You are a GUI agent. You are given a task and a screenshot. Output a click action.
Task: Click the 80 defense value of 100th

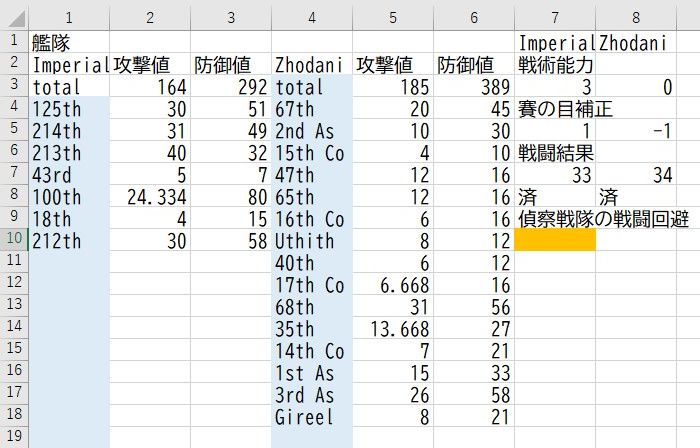coord(231,196)
